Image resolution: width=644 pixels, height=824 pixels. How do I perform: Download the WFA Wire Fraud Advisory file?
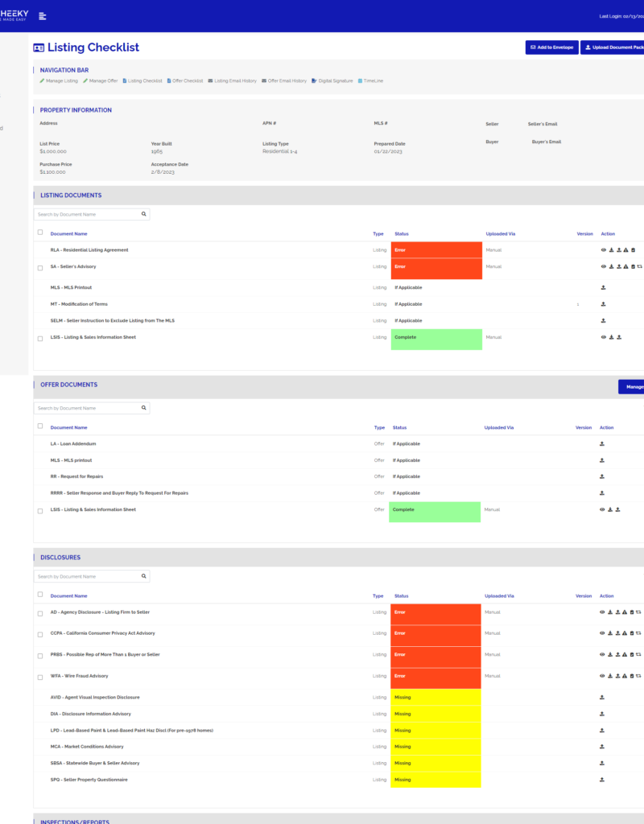611,676
